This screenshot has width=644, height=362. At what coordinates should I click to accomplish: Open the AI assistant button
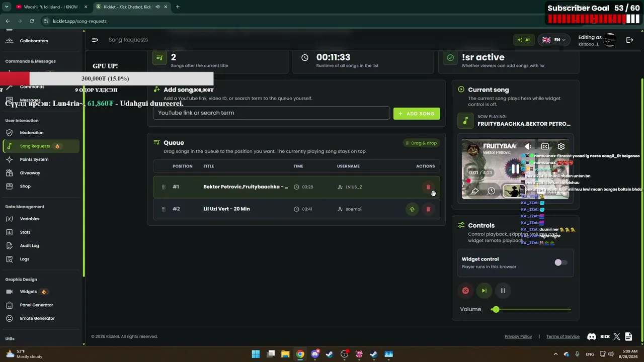524,40
